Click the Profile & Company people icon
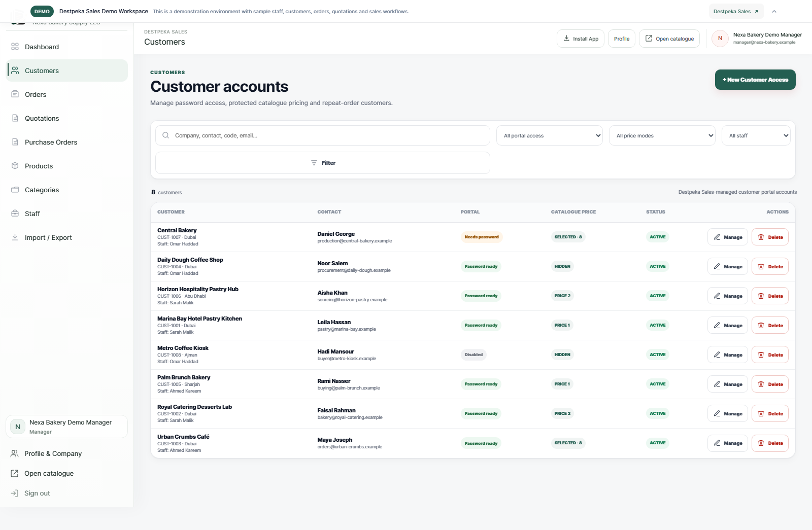This screenshot has width=812, height=530. click(x=15, y=454)
